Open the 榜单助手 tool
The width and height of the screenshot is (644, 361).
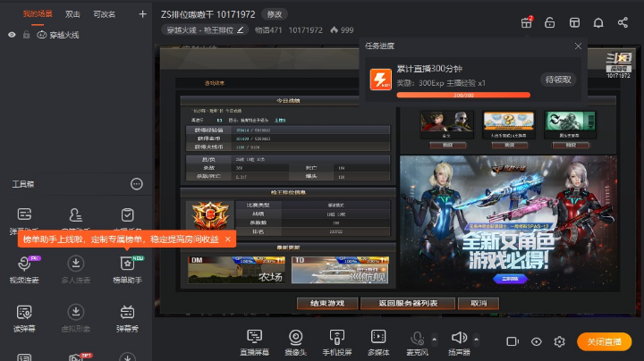(x=127, y=270)
